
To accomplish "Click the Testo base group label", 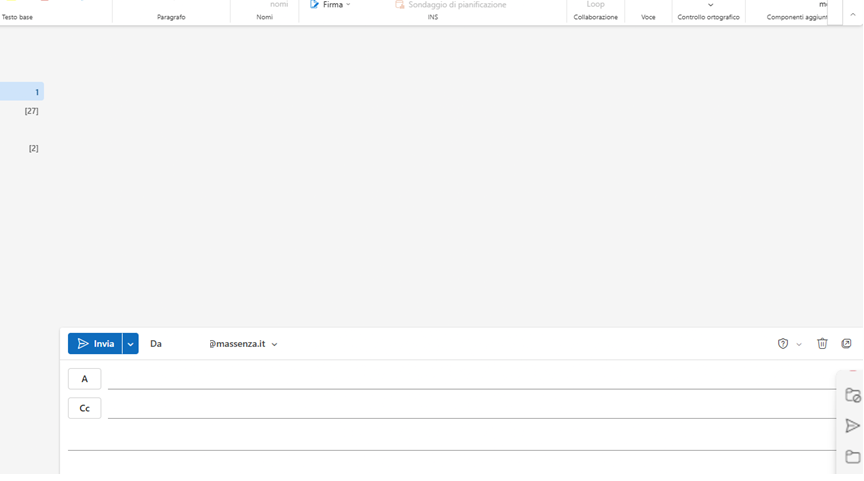I will point(17,17).
